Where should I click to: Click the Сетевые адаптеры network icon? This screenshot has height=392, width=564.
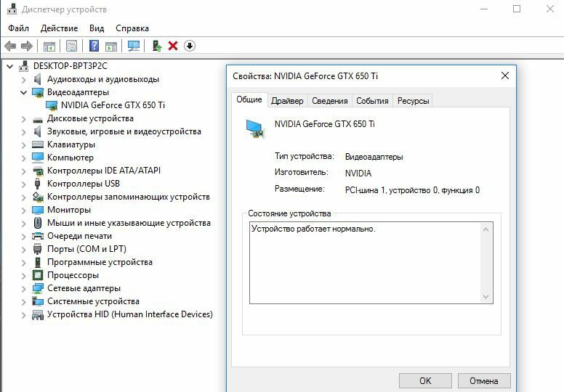37,288
